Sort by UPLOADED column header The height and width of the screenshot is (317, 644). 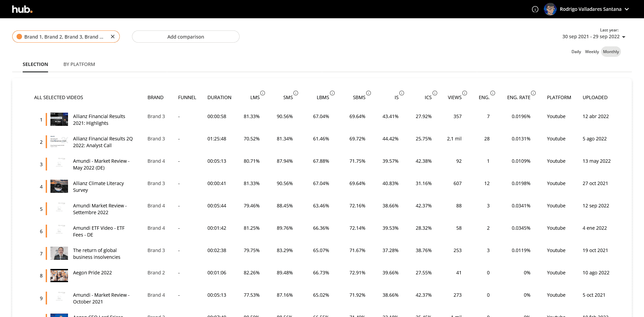tap(595, 97)
